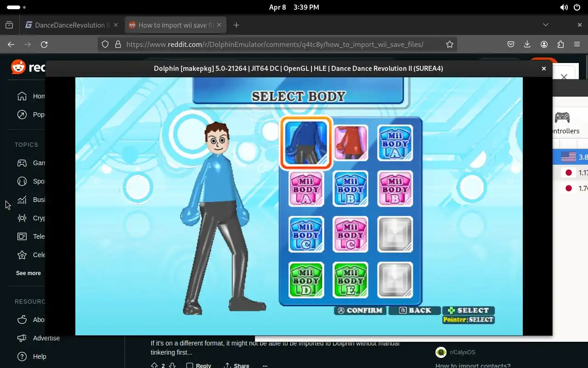Click the BACK button in game
Screen dimensions: 588x368
(x=415, y=310)
